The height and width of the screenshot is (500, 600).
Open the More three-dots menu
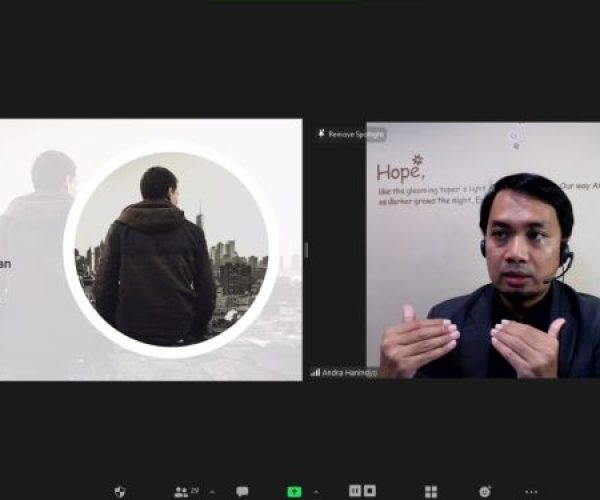[x=531, y=491]
